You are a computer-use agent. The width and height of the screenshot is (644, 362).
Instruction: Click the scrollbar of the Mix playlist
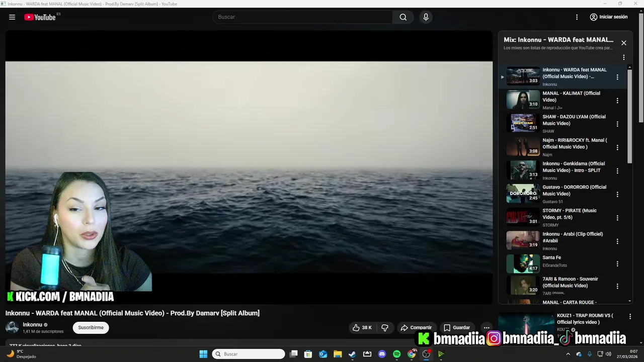629,117
